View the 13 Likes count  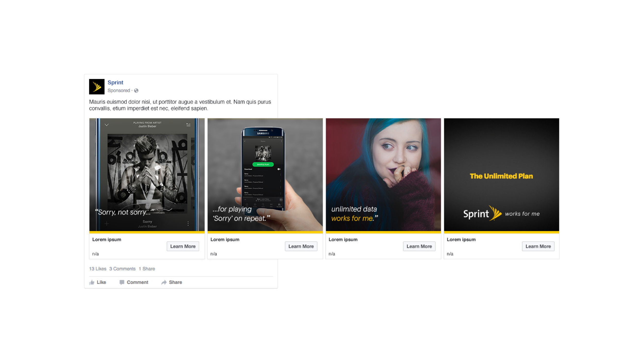98,269
